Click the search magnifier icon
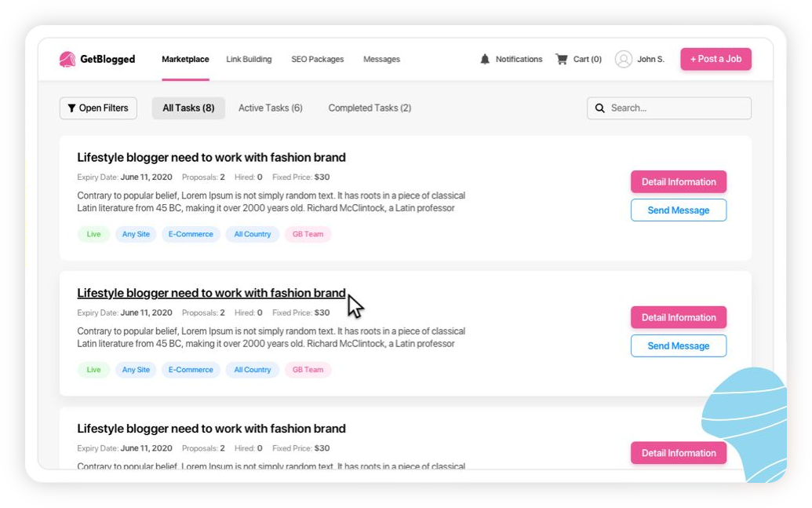This screenshot has height=508, width=812. coord(599,108)
